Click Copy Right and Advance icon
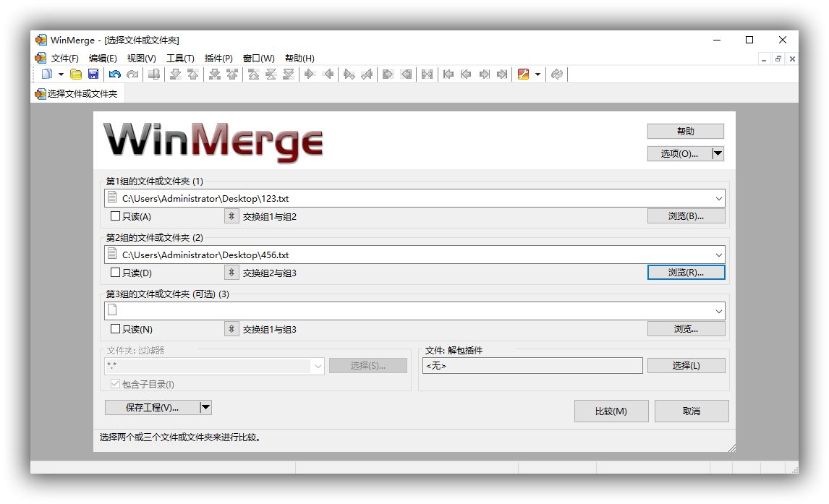This screenshot has height=504, width=829. coord(349,74)
